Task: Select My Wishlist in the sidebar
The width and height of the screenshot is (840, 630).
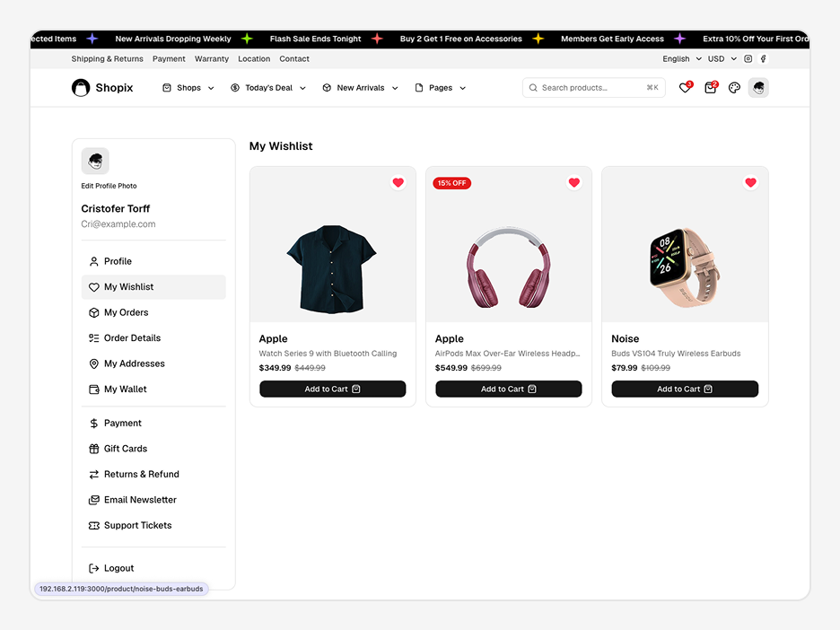Action: (x=153, y=287)
